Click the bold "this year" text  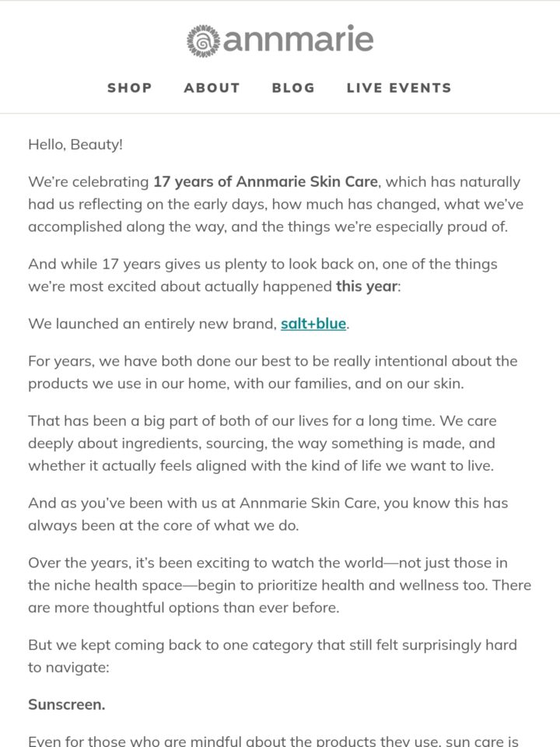[x=366, y=286]
